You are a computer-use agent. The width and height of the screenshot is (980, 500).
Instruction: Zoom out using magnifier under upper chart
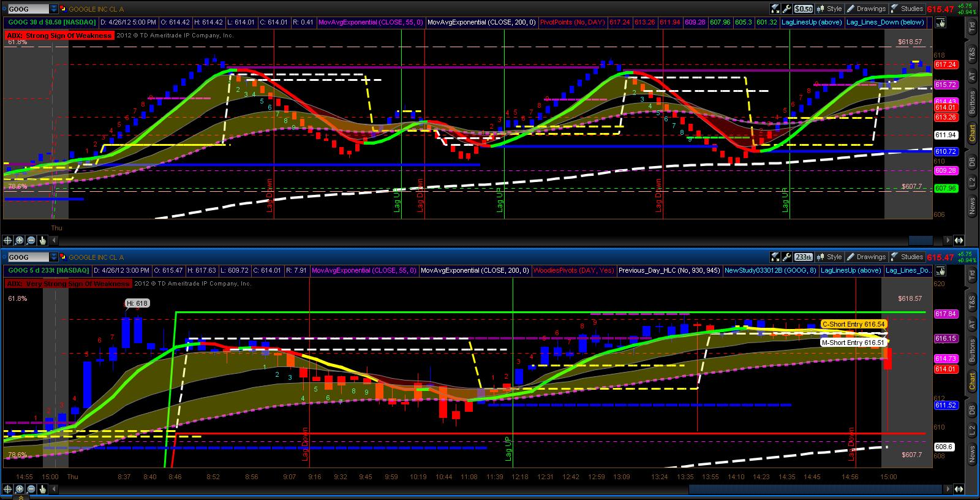[31, 240]
